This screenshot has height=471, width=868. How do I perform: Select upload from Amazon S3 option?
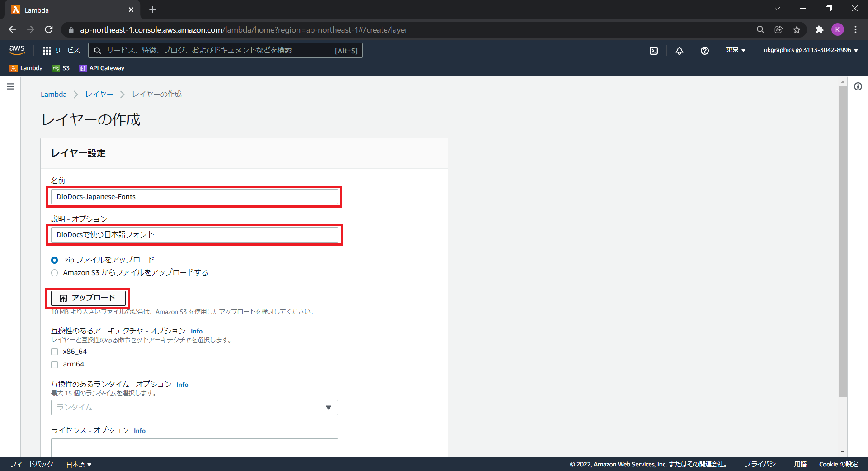[55, 273]
